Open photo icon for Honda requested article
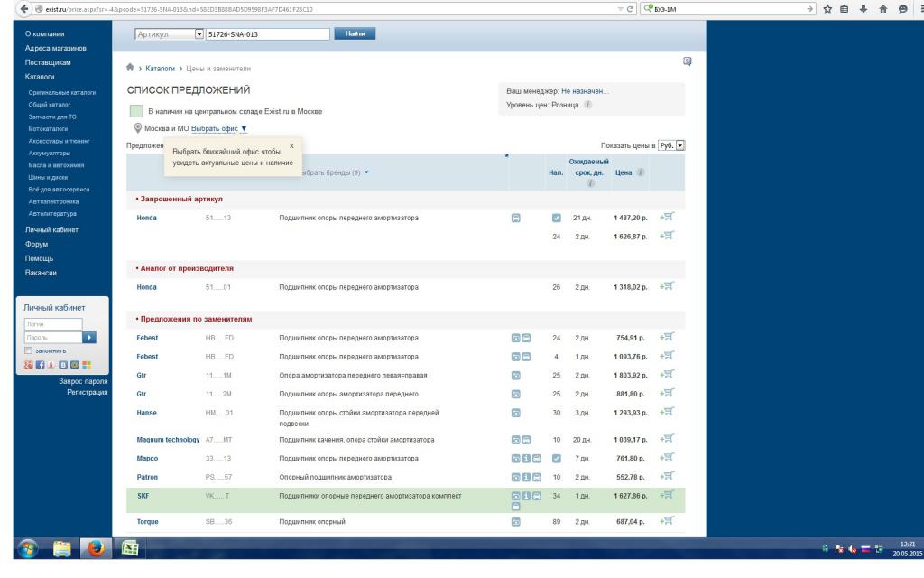The height and width of the screenshot is (578, 924). point(515,219)
